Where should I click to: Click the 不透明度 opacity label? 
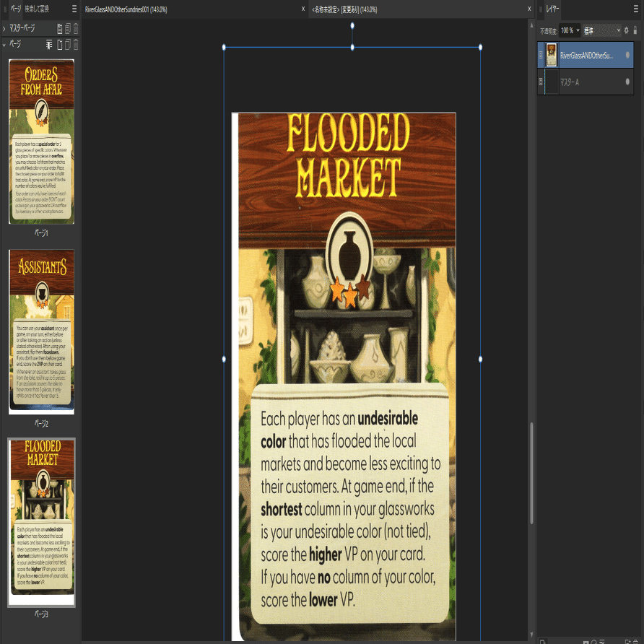point(548,31)
